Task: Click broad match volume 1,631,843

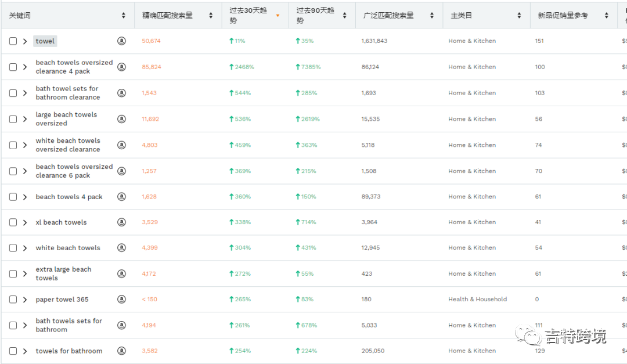Action: coord(374,41)
